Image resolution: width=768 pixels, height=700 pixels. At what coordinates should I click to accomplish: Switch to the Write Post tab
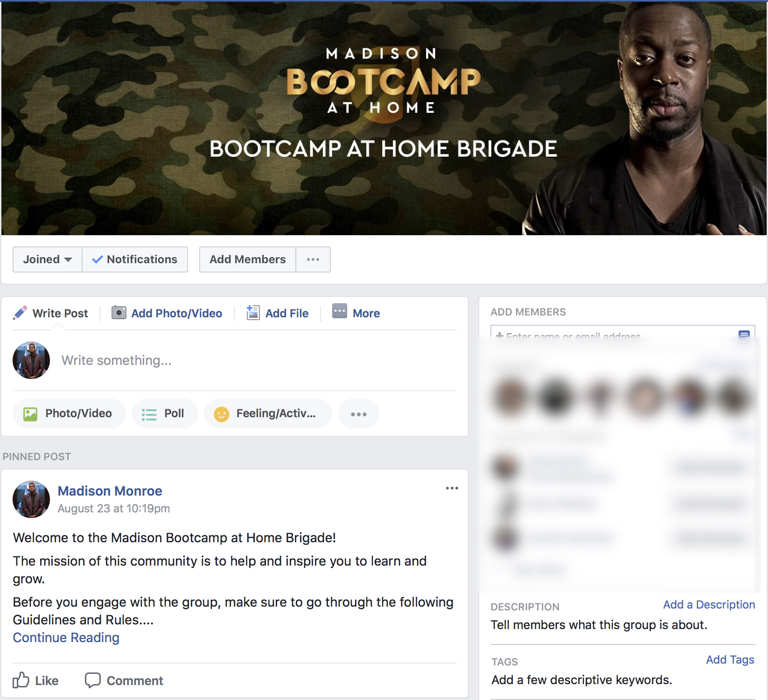tap(51, 313)
